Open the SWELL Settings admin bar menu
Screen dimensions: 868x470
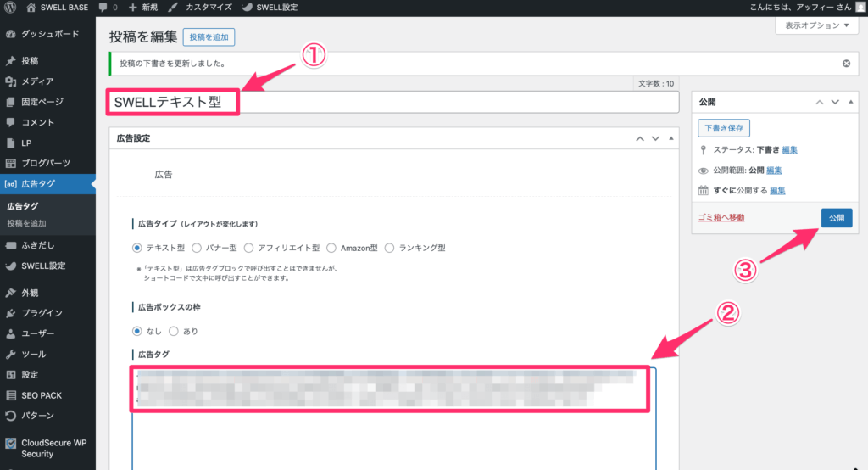tap(269, 7)
